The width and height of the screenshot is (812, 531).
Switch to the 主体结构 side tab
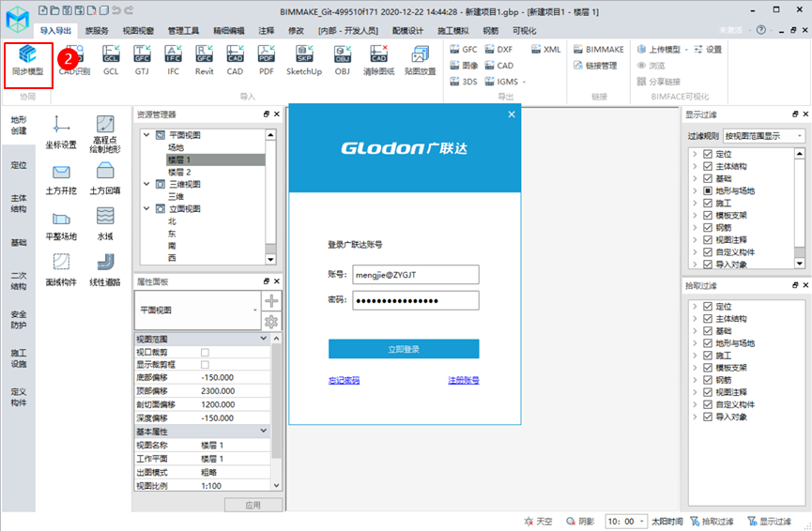click(19, 204)
